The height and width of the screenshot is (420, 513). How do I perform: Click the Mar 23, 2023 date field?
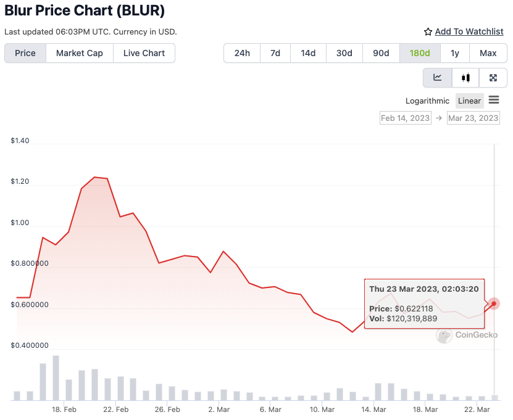[x=473, y=117]
